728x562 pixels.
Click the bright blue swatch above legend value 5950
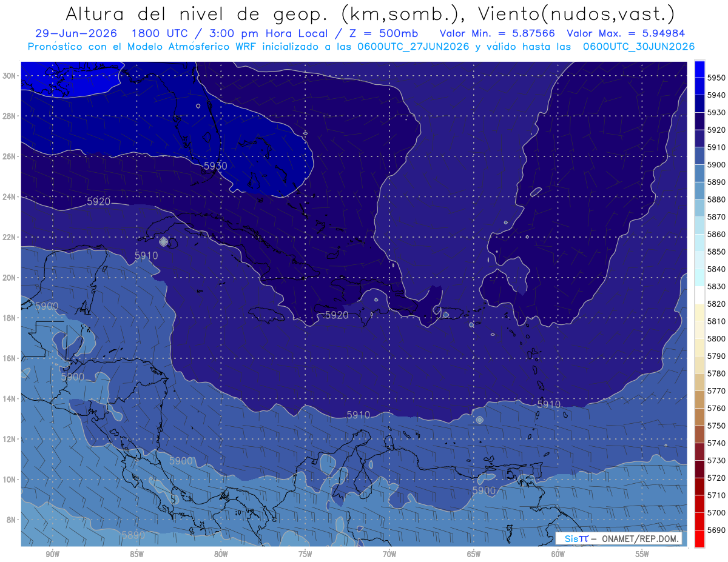click(699, 69)
